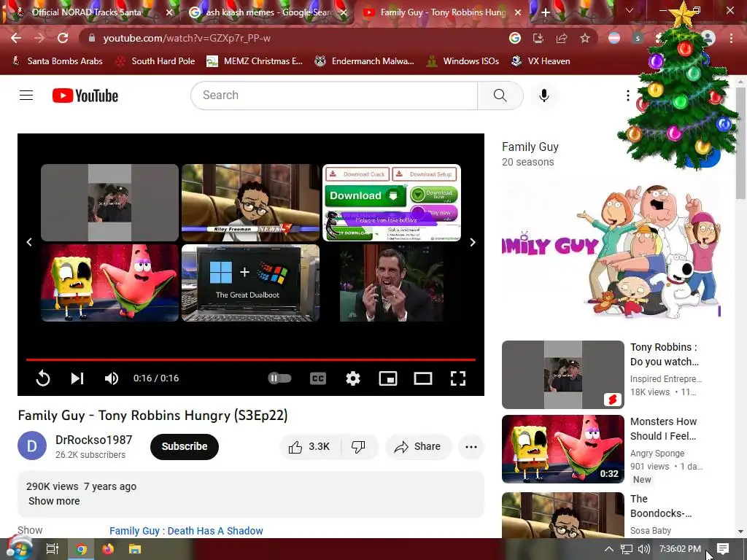Open File Explorer from the taskbar
Image resolution: width=747 pixels, height=560 pixels.
[135, 549]
